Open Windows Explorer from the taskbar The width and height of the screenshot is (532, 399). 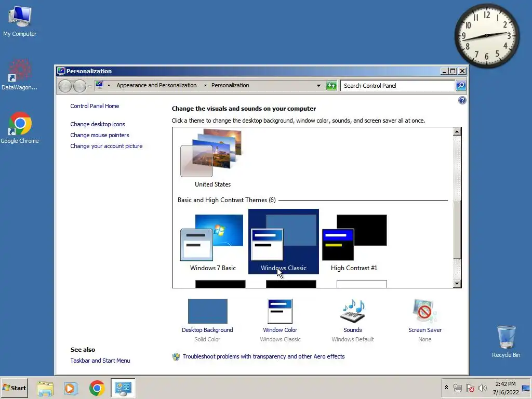pos(45,388)
